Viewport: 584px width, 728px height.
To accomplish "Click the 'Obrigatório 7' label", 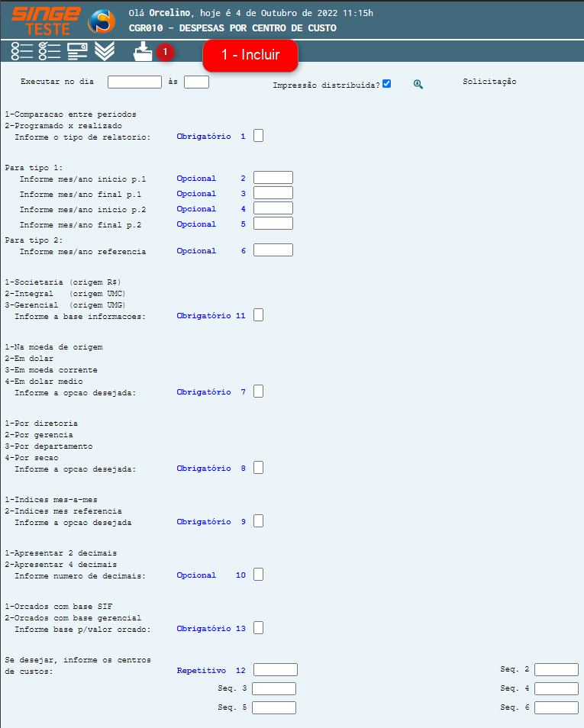I will pyautogui.click(x=211, y=392).
